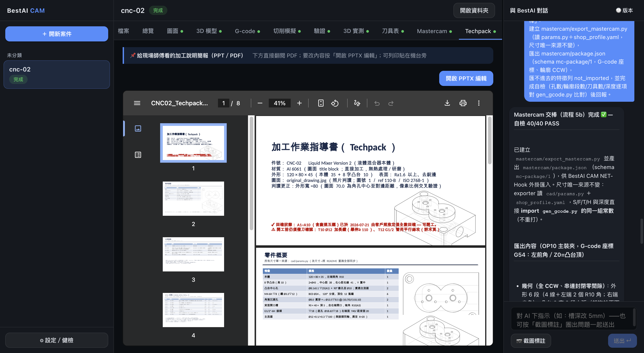Show document outline in PDF sidebar
644x353 pixels.
pyautogui.click(x=138, y=155)
